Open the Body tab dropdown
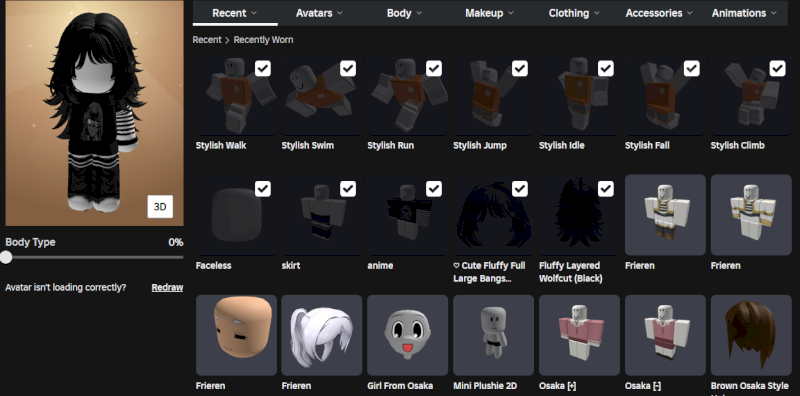Screen dimensions: 800x396 405,13
